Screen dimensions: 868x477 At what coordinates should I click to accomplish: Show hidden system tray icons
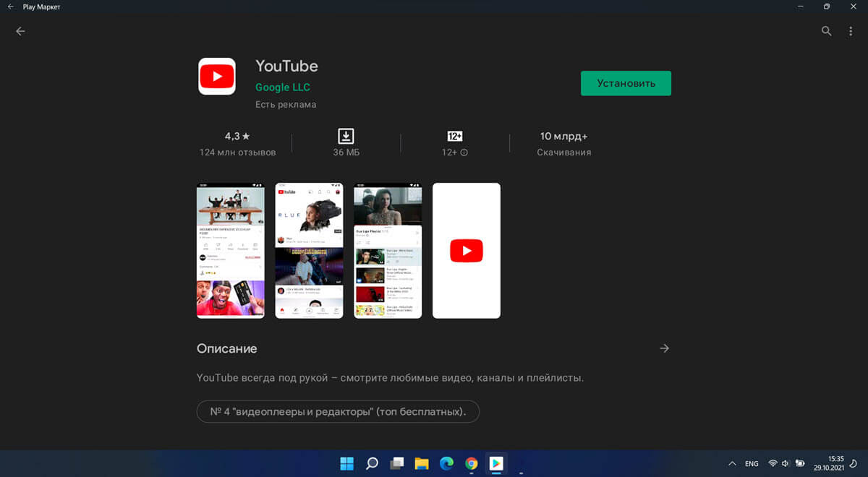(x=732, y=463)
